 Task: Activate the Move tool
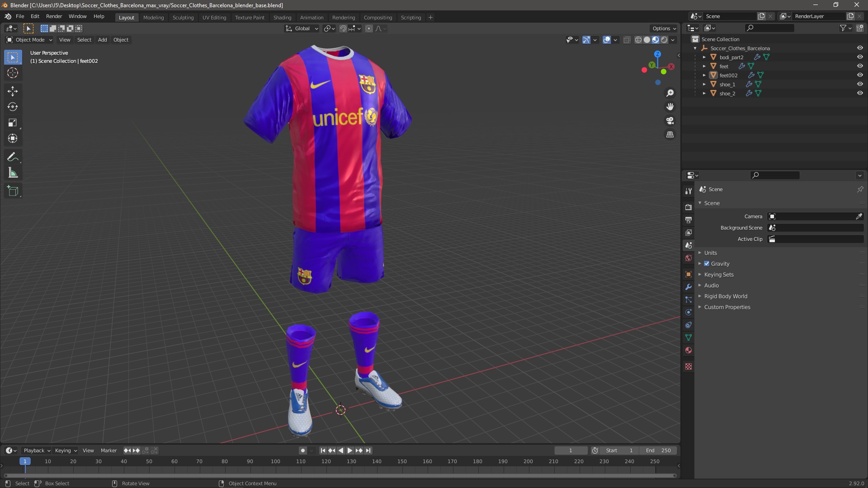point(13,91)
